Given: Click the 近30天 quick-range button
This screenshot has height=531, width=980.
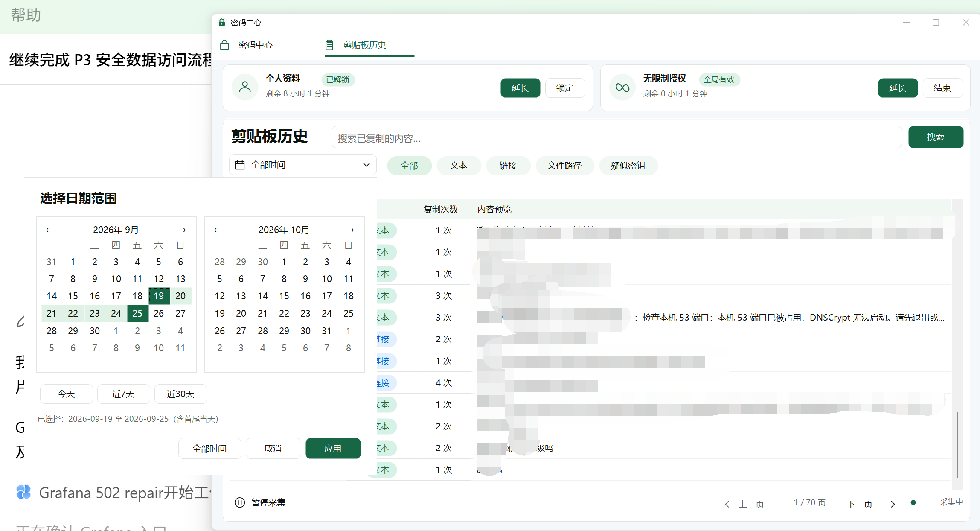Looking at the screenshot, I should pos(180,394).
